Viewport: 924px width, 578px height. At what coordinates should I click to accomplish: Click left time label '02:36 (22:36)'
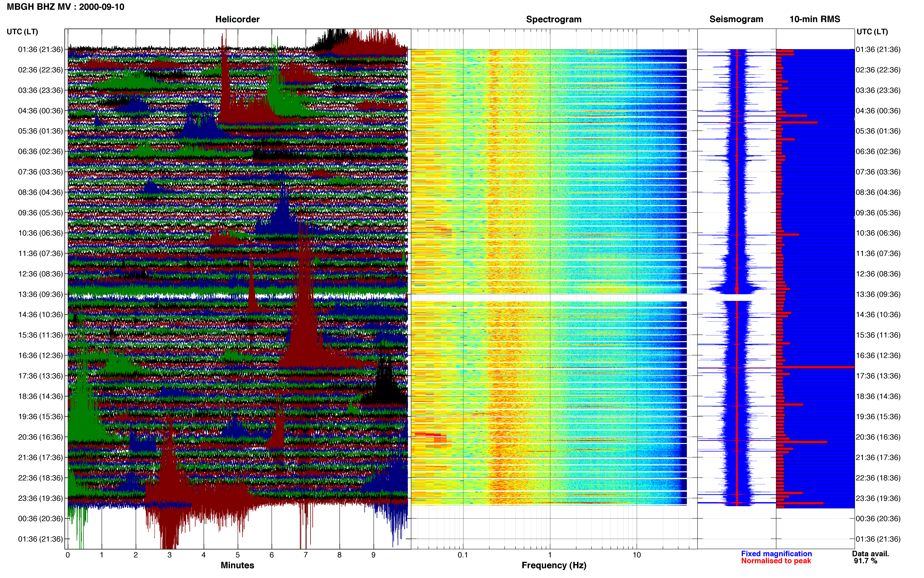(41, 70)
